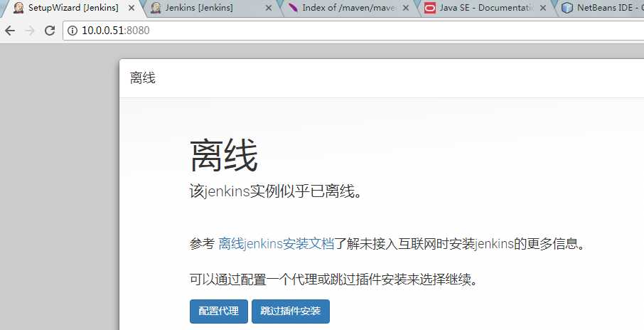Select the Jenkins favicon on SetupWizard tab
Screen dimensions: 644x330
tap(18, 8)
